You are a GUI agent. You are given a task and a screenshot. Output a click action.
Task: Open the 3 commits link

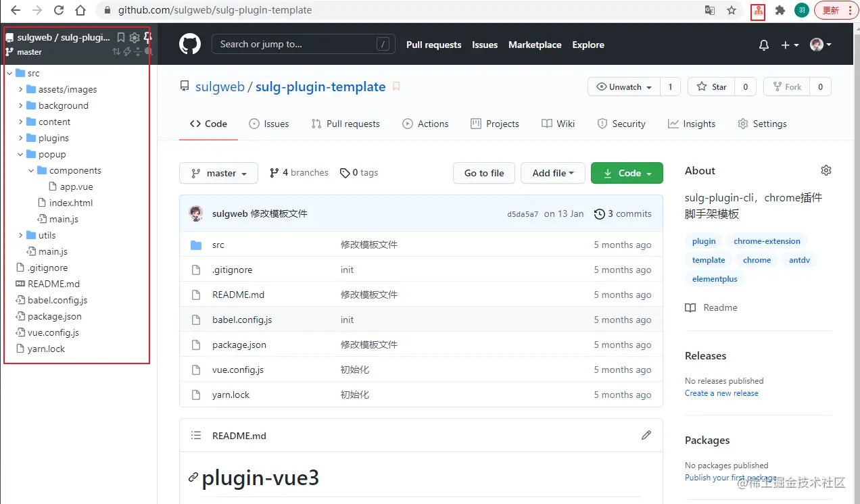coord(623,213)
